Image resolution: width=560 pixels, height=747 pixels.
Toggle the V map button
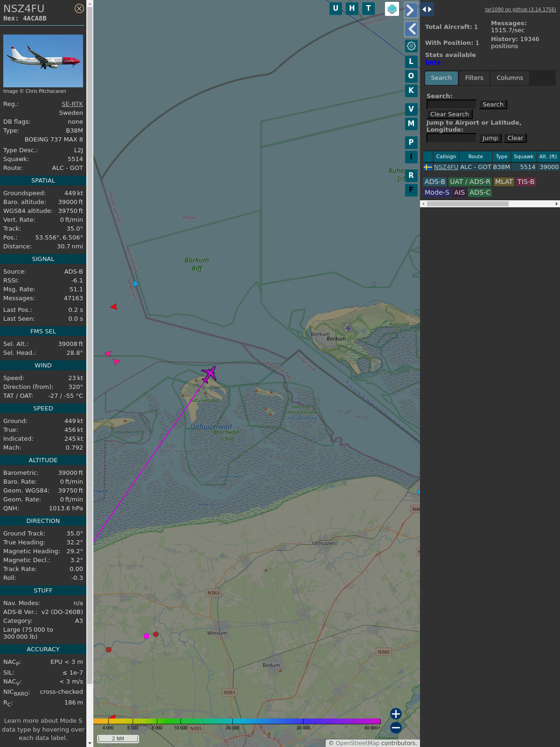pyautogui.click(x=411, y=109)
